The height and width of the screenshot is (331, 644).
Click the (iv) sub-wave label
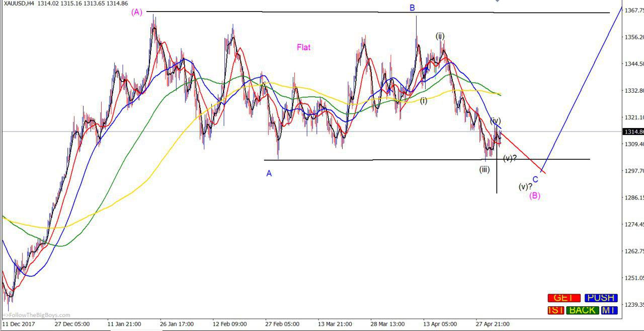pyautogui.click(x=496, y=120)
